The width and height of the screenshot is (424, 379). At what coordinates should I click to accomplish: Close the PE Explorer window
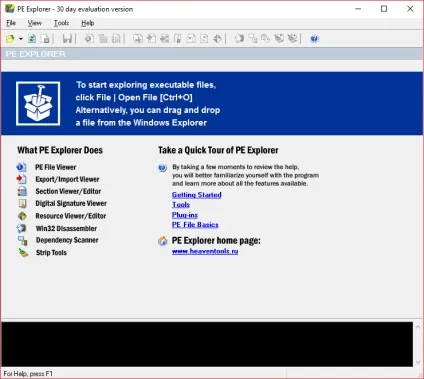[x=410, y=9]
